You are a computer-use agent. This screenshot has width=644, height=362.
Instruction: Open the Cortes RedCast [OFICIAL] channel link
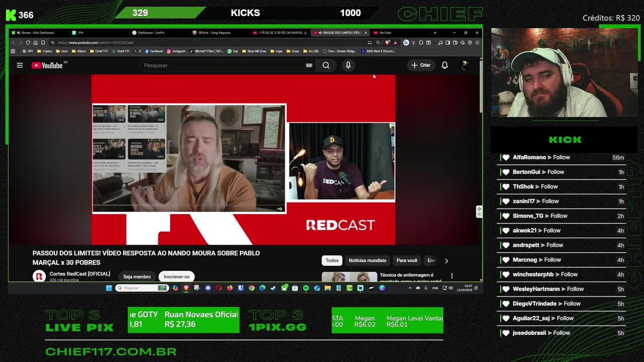click(x=79, y=274)
